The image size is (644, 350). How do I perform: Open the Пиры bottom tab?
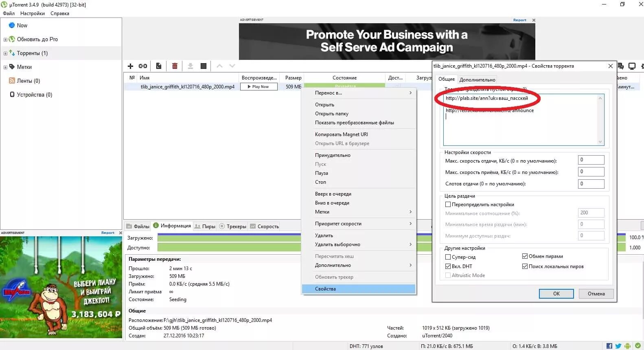point(205,227)
